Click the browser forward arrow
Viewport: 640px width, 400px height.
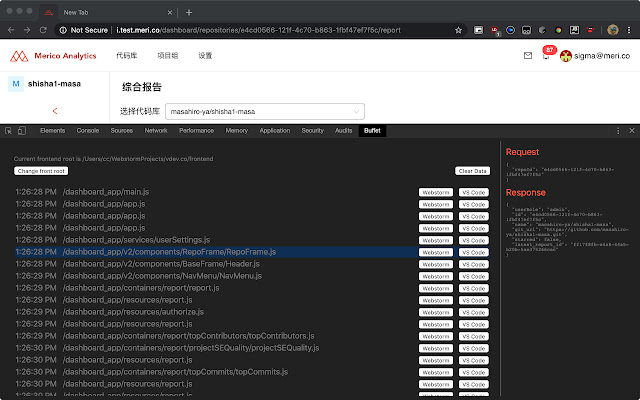[x=27, y=30]
